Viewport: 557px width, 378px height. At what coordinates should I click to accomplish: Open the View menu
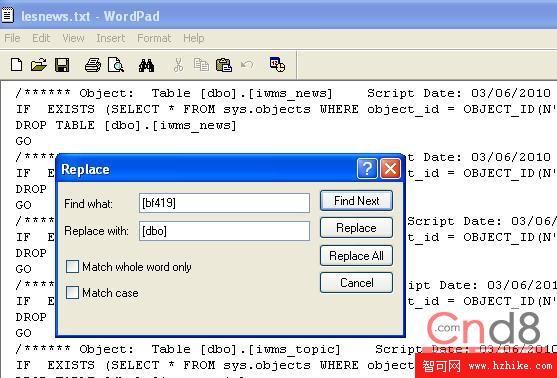coord(73,38)
